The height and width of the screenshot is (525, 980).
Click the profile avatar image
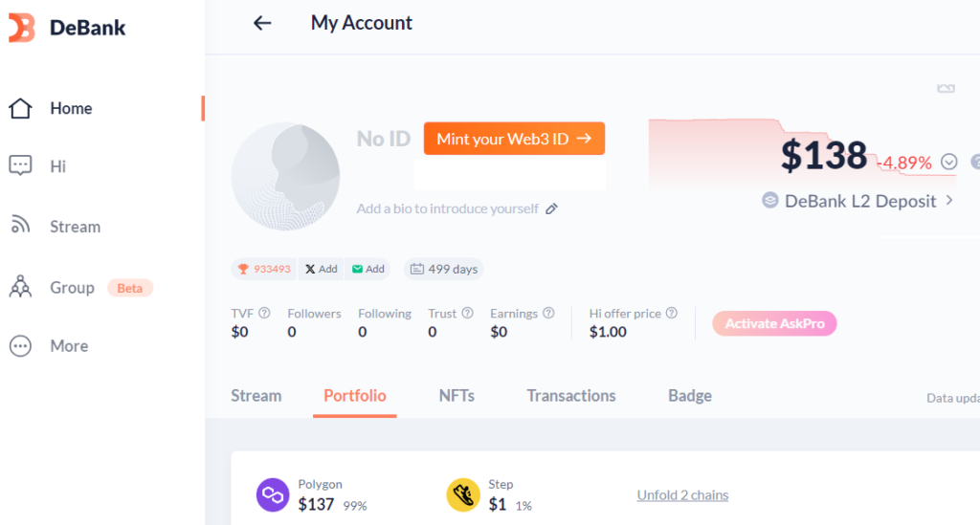click(x=285, y=176)
